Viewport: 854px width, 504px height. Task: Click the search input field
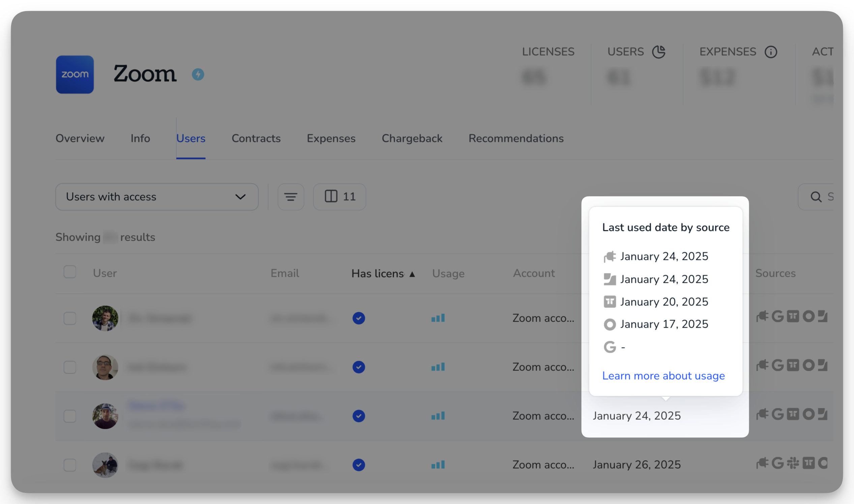(816, 197)
